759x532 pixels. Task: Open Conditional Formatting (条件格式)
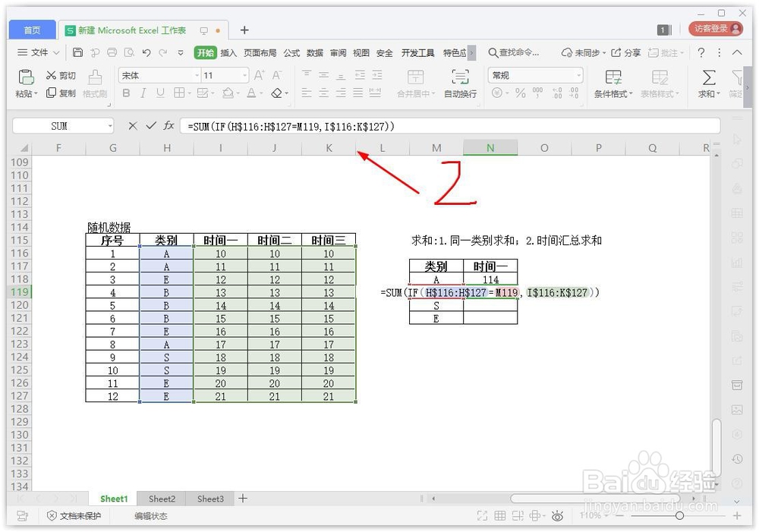pos(613,83)
